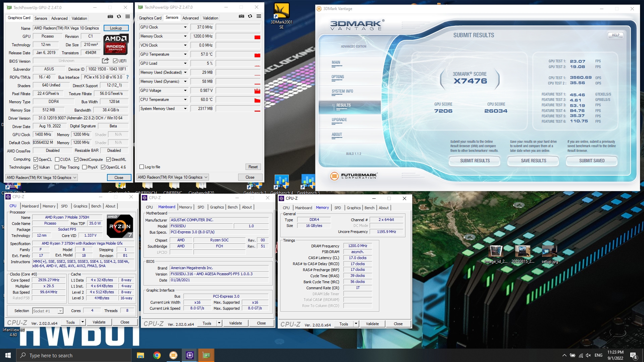Open the GPU Voltage sensor dropdown
Image resolution: width=644 pixels, height=362 pixels.
tap(185, 90)
